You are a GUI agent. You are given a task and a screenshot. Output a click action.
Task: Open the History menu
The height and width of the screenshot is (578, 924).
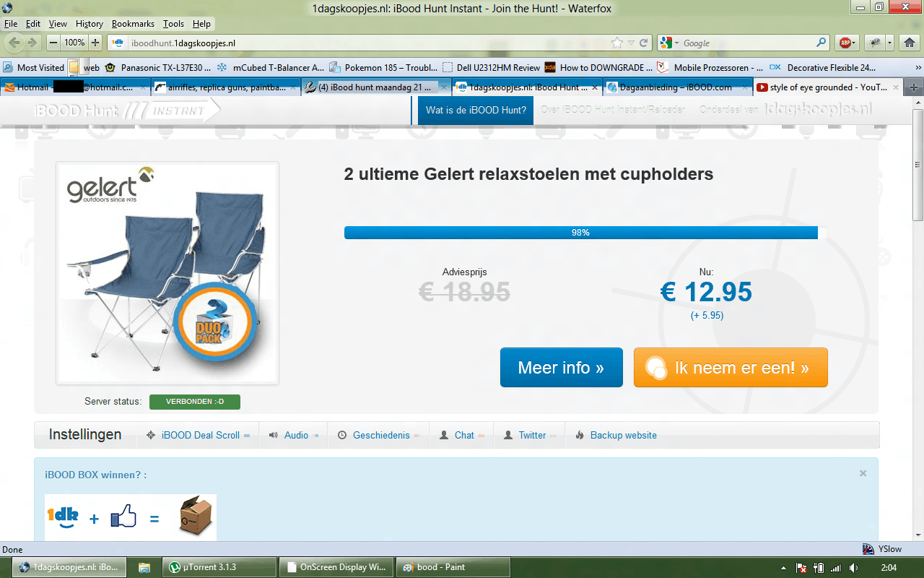coord(90,24)
